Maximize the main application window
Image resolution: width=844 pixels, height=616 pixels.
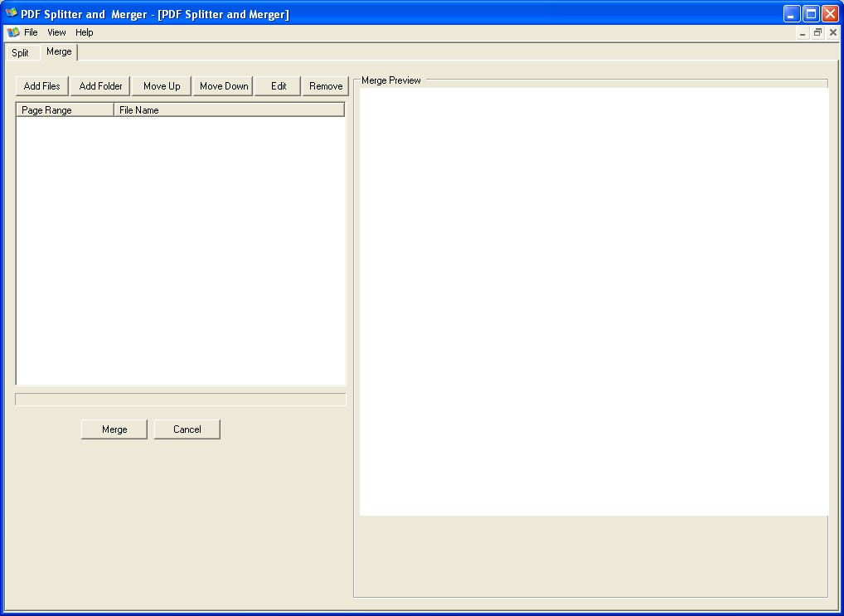811,14
